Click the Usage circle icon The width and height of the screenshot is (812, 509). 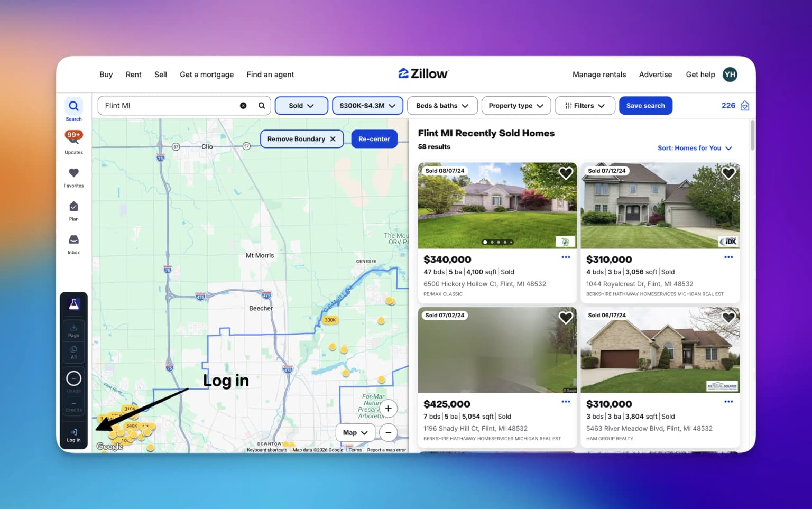[x=73, y=378]
